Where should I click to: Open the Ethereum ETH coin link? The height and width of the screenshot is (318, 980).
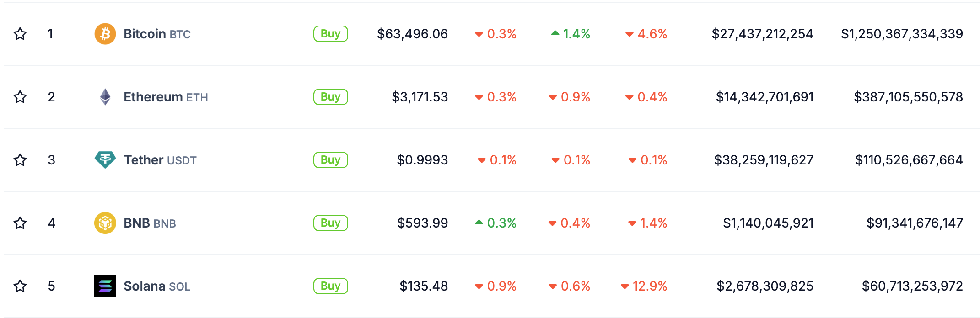coord(166,97)
